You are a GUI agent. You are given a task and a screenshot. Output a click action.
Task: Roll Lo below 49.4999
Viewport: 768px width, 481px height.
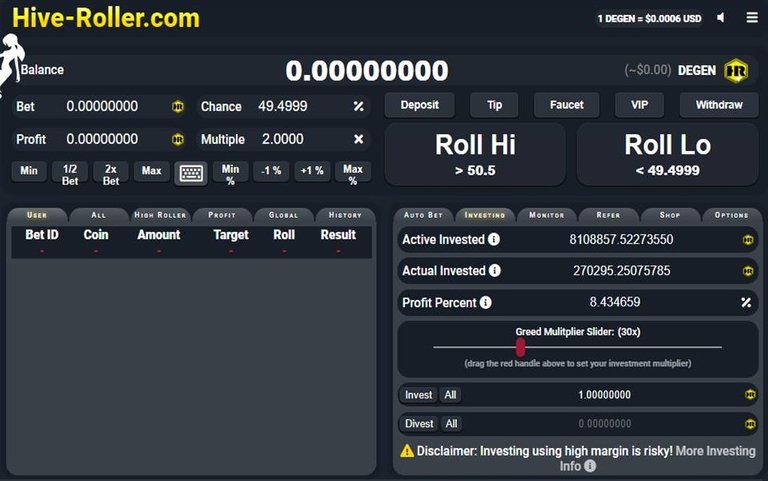668,155
